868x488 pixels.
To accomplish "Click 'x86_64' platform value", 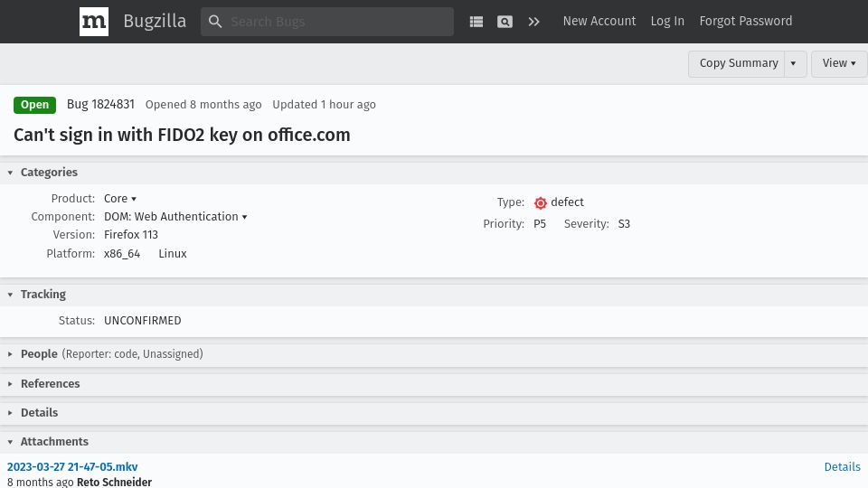I will coord(122,254).
